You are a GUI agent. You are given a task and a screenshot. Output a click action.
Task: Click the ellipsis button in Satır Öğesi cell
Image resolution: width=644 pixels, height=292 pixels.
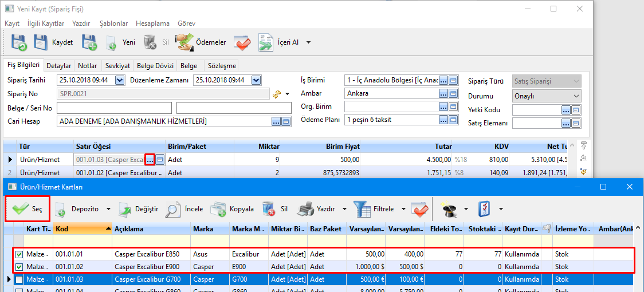pyautogui.click(x=150, y=159)
